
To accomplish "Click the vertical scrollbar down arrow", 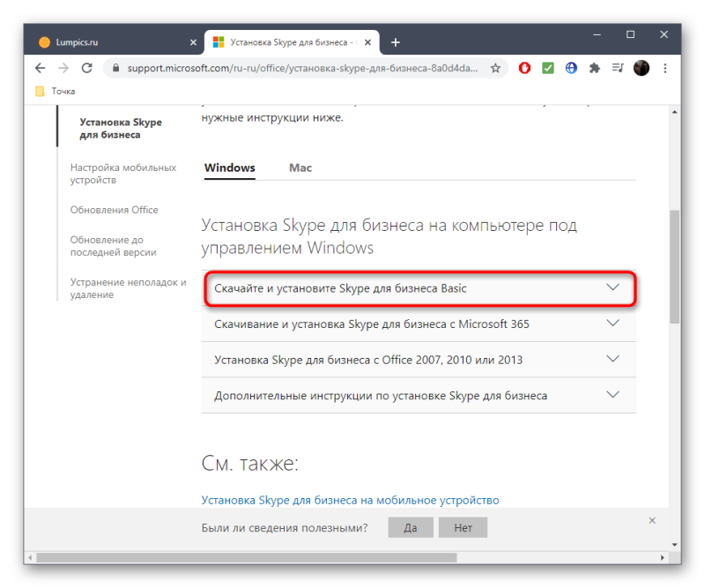I will [674, 545].
